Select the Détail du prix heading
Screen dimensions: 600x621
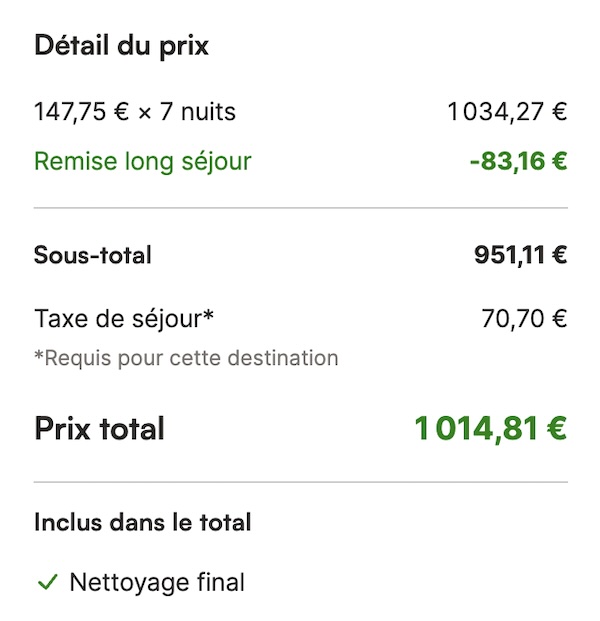pyautogui.click(x=121, y=46)
